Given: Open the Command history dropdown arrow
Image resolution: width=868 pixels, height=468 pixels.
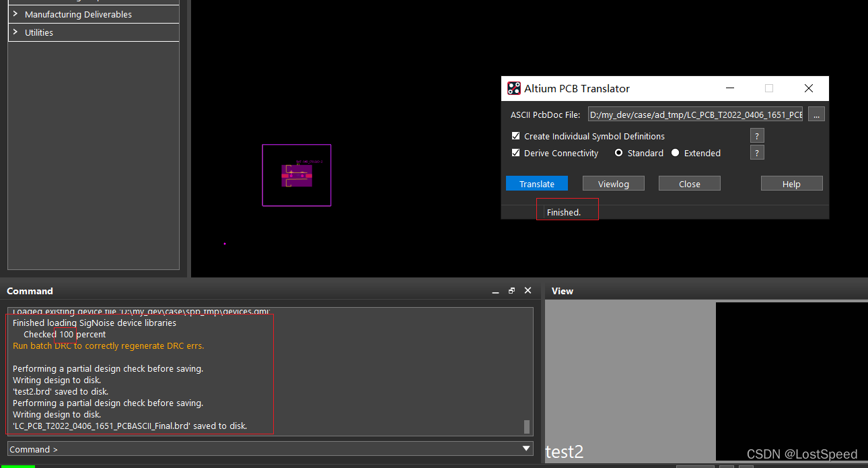Looking at the screenshot, I should [x=527, y=449].
